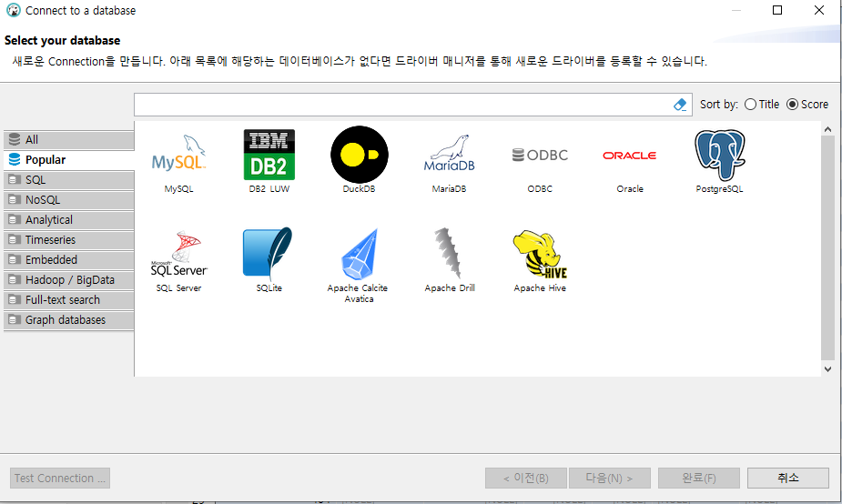Screen dimensions: 842x504
Task: Select the Hadoop / BigData category
Action: click(69, 279)
